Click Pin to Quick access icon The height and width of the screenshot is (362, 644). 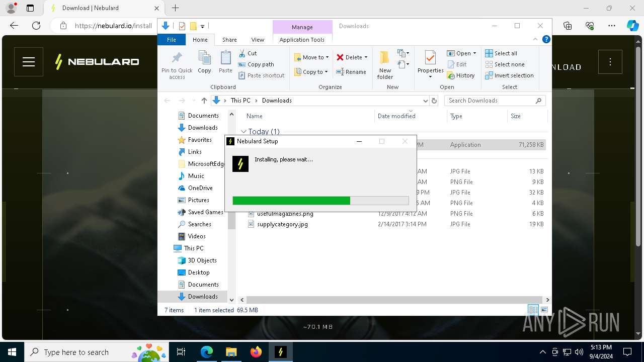tap(177, 65)
